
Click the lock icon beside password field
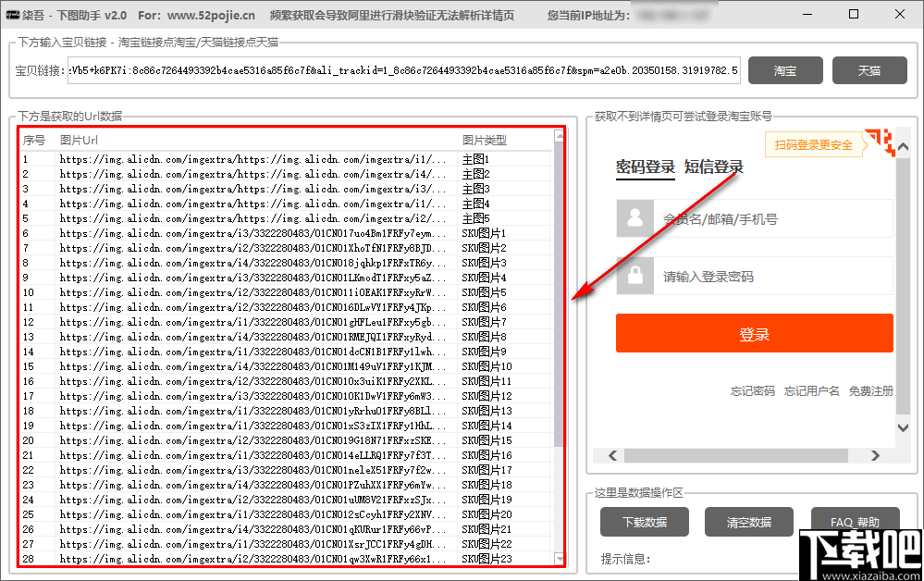click(635, 276)
